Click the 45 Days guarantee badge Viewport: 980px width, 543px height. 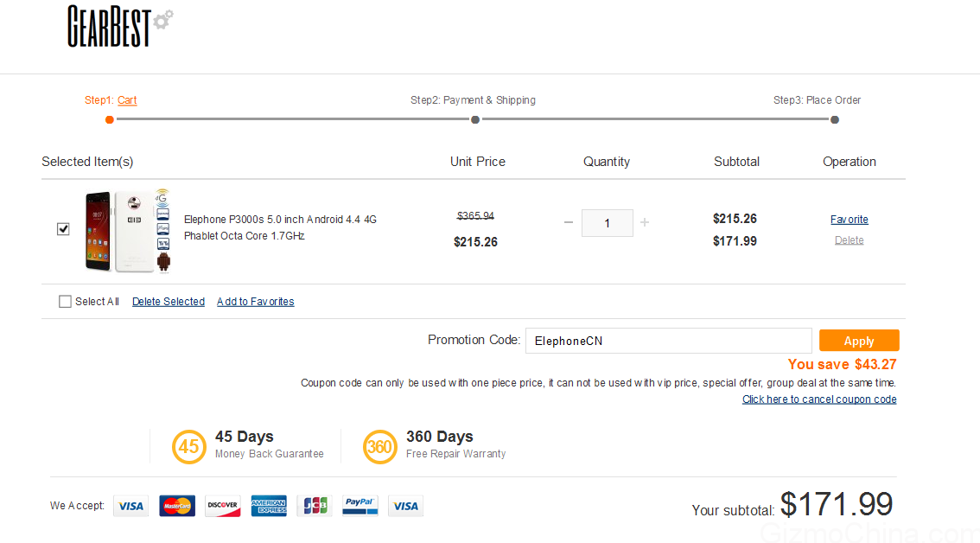[x=189, y=446]
